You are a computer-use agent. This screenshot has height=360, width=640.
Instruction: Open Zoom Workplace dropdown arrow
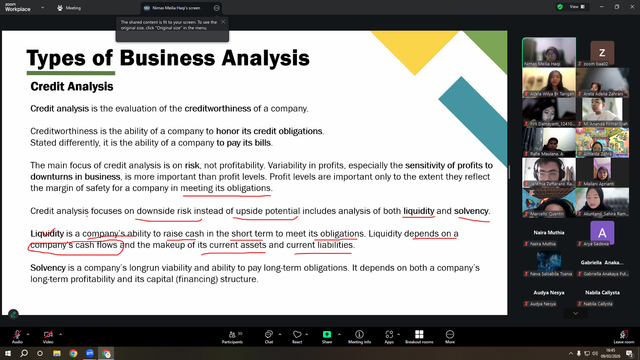pos(42,7)
